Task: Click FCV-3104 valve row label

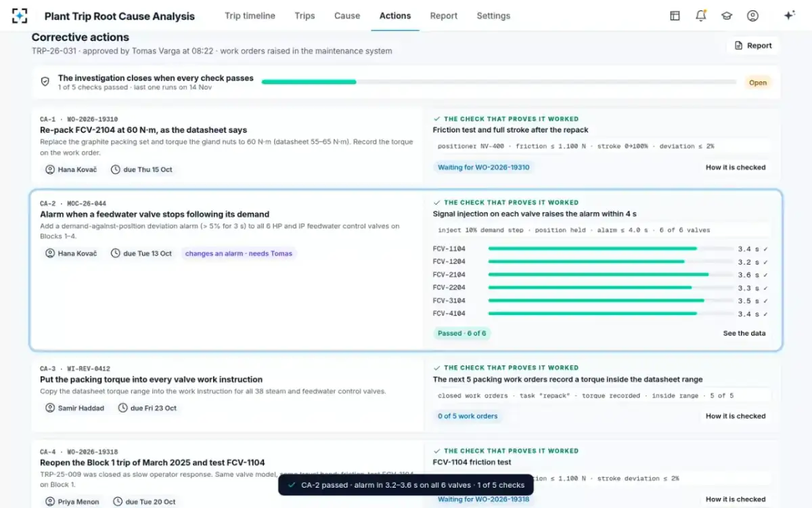Action: pos(449,301)
